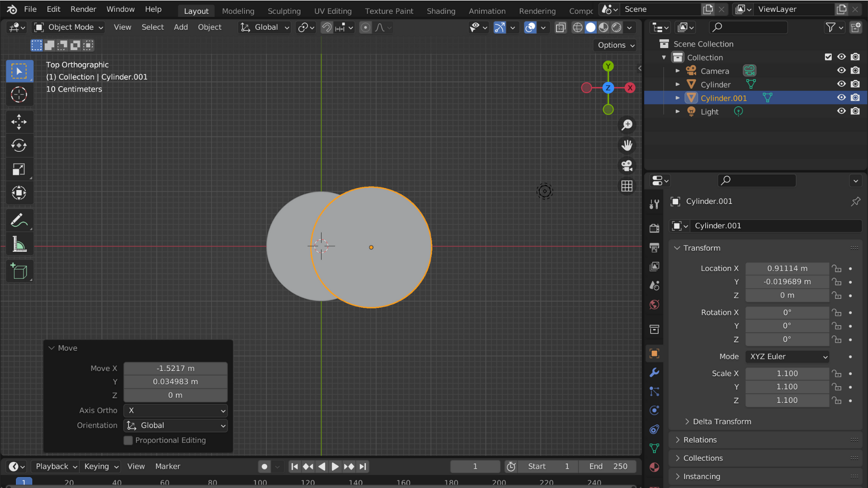The width and height of the screenshot is (868, 488).
Task: Select the Add Cube tool
Action: coord(19,271)
